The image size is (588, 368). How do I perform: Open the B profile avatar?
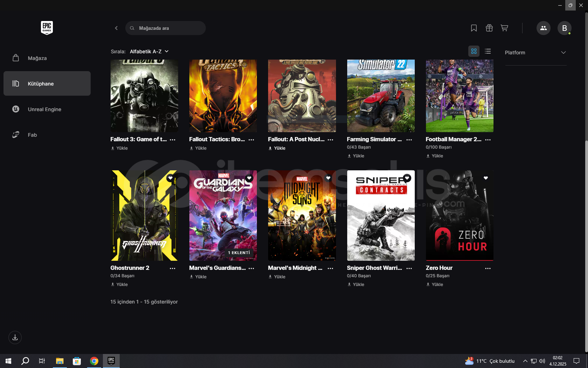[564, 28]
